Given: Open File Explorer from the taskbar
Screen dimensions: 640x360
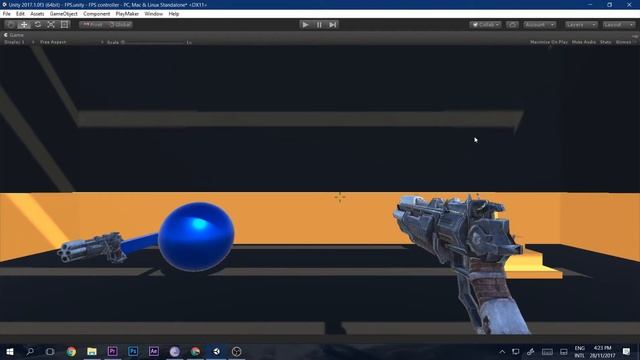Looking at the screenshot, I should tap(92, 351).
